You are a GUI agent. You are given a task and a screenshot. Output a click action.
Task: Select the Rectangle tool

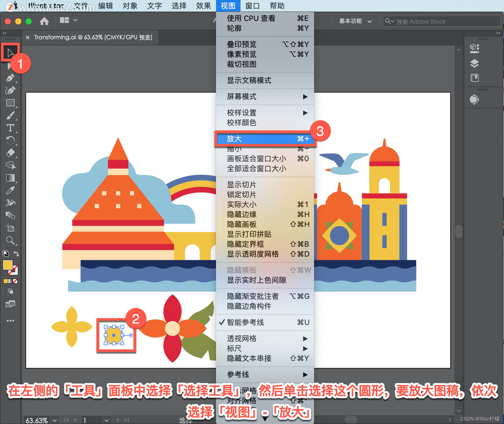point(10,103)
